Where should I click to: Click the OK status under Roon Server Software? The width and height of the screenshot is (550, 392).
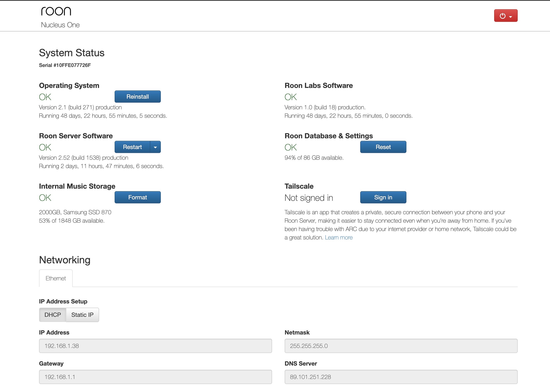[45, 148]
